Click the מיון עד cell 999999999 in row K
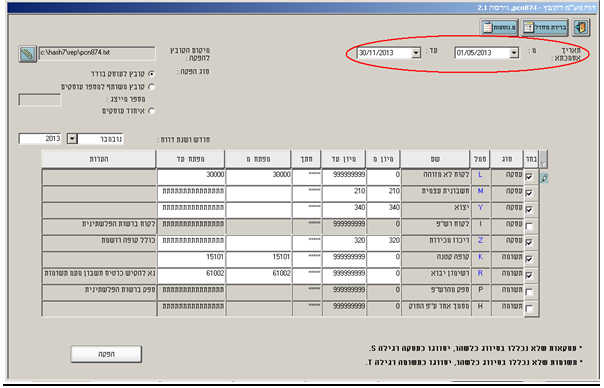This screenshot has height=388, width=604. click(x=344, y=259)
